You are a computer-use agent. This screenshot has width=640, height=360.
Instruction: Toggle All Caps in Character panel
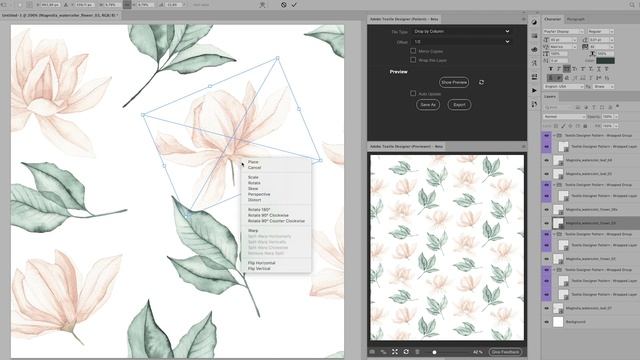pyautogui.click(x=567, y=69)
